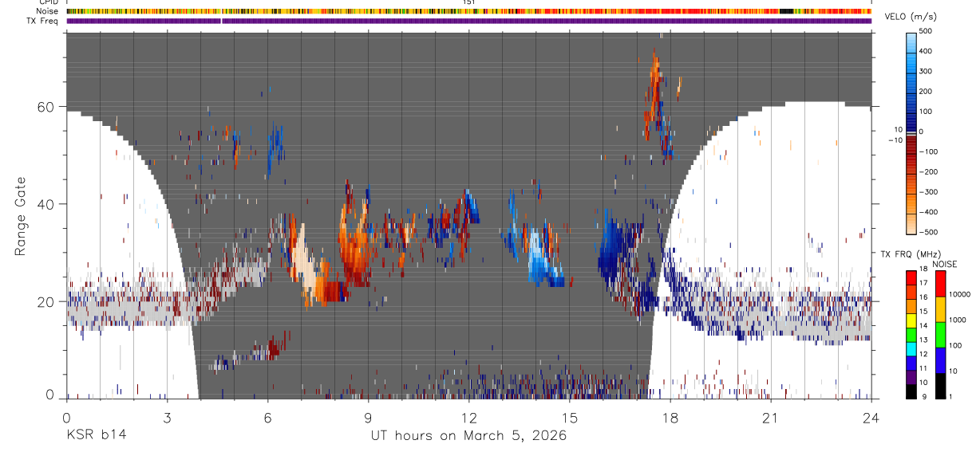Viewport: 980px width, 452px height.
Task: Click the KSR b14 radar label
Action: click(x=96, y=436)
